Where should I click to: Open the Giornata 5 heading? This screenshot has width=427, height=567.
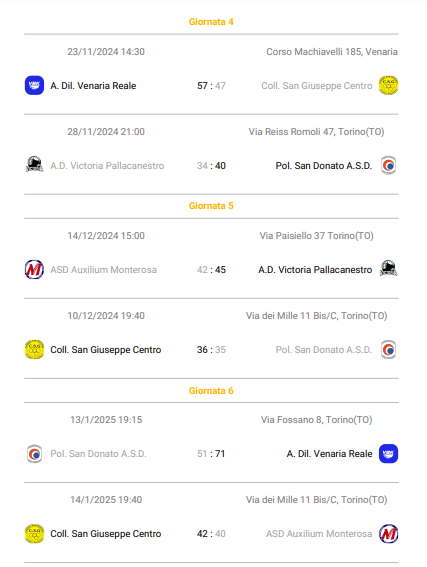[x=211, y=206]
